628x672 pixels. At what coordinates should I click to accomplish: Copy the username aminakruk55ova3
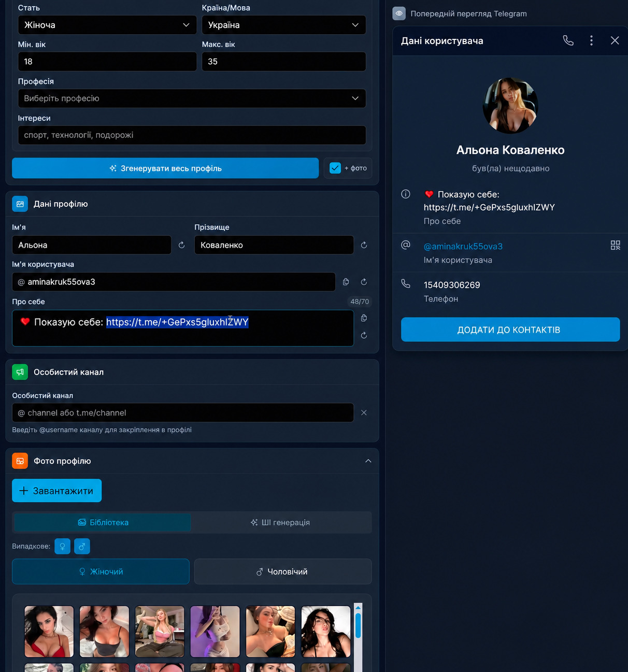tap(346, 282)
